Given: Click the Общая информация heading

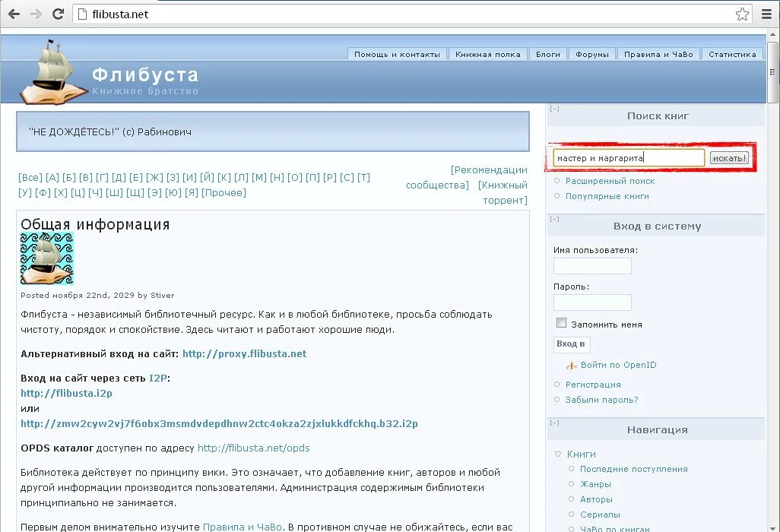Looking at the screenshot, I should click(x=95, y=224).
